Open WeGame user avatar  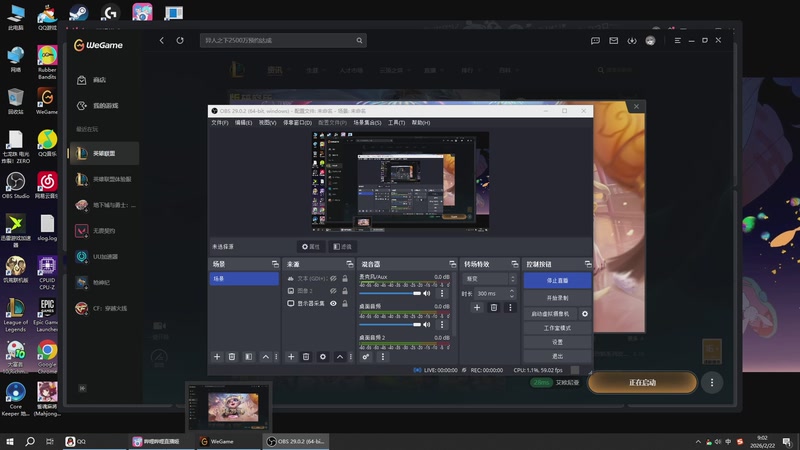[x=650, y=40]
